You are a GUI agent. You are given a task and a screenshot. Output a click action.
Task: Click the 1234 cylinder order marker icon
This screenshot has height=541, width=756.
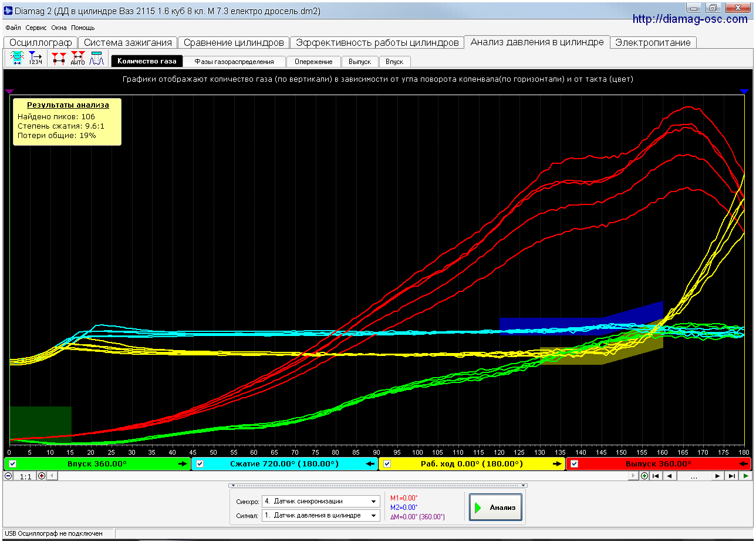[x=35, y=58]
